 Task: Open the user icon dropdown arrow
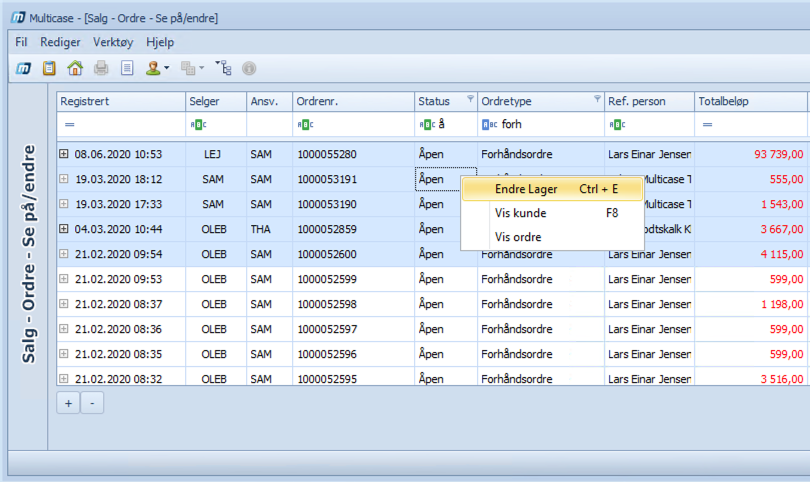point(166,68)
